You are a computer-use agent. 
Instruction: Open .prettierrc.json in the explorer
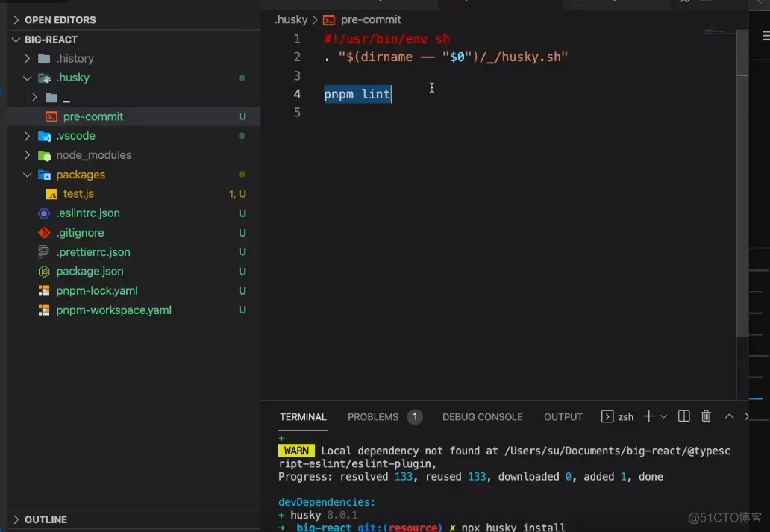[134, 252]
